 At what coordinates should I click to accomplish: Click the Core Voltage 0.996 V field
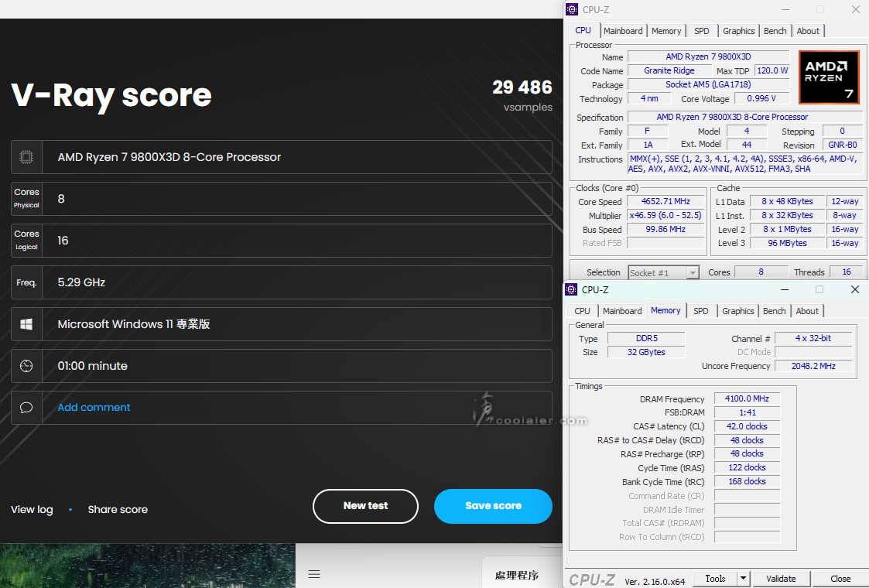coord(761,98)
